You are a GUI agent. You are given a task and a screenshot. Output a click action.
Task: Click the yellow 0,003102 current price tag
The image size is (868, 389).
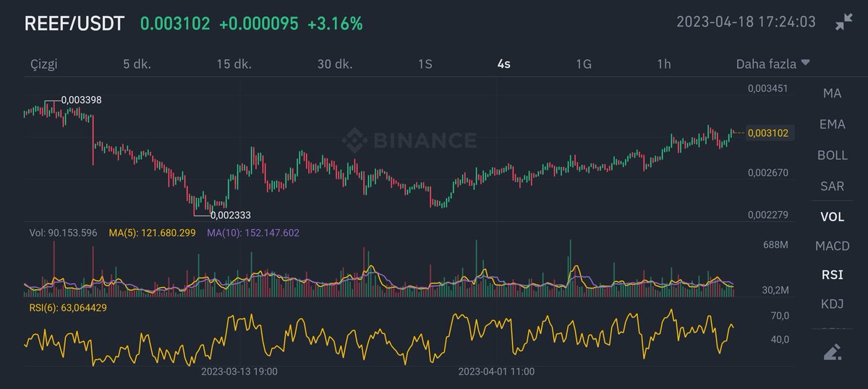pos(771,132)
